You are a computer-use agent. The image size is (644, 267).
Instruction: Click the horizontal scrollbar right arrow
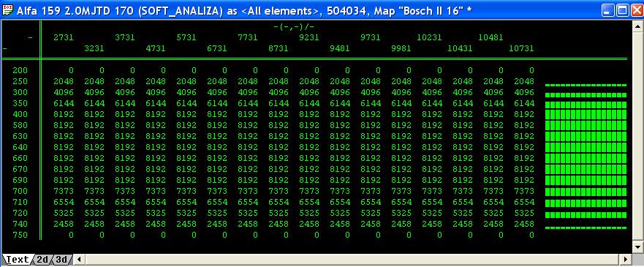(626, 259)
